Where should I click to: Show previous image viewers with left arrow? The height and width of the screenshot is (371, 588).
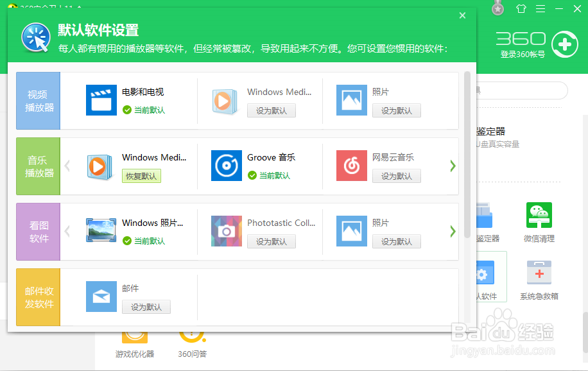coord(67,231)
